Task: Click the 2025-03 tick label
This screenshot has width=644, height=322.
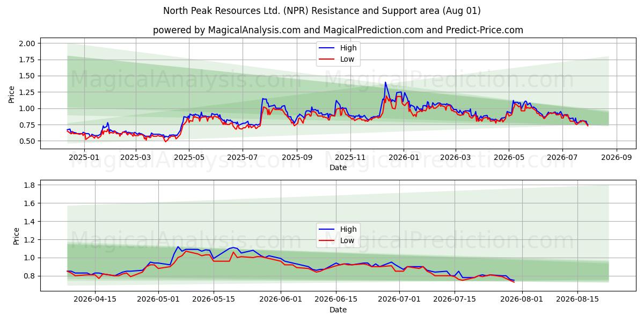Action: [136, 157]
